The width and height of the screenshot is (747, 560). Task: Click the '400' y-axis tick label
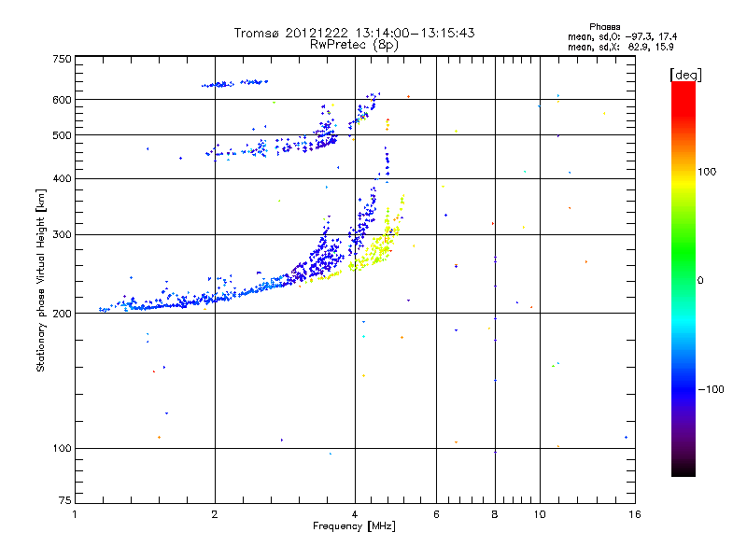62,179
